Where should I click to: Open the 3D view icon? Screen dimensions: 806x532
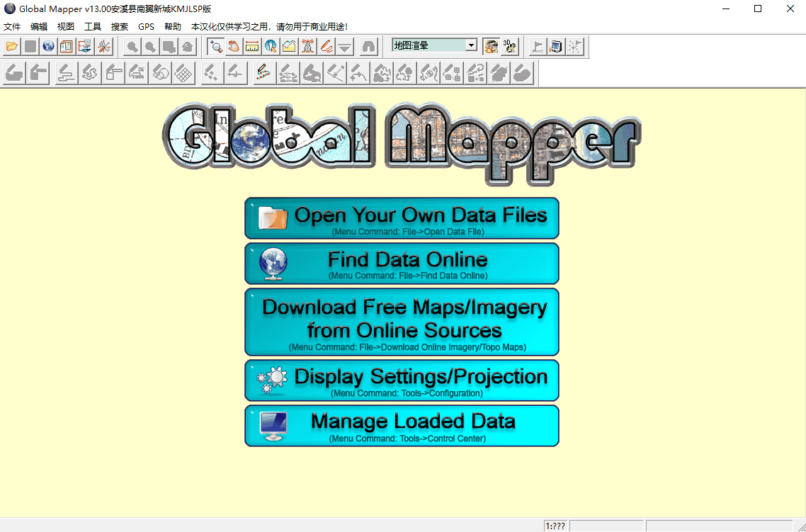point(509,47)
